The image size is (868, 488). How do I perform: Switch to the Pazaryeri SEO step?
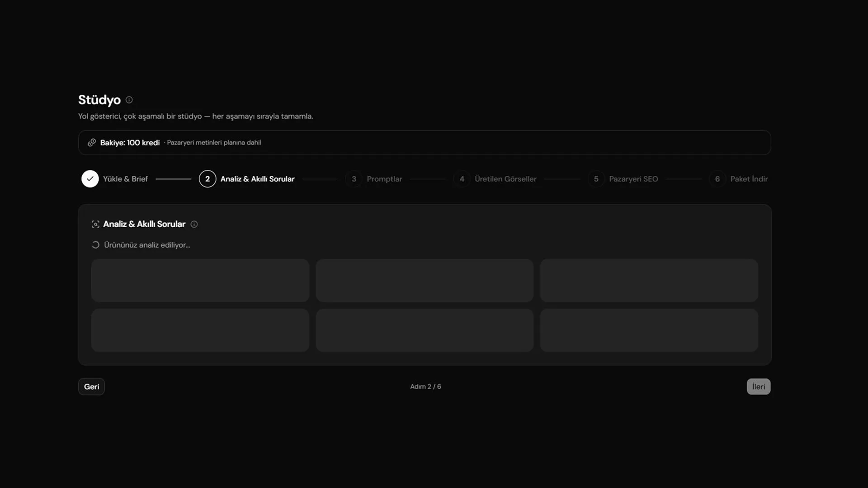pyautogui.click(x=633, y=179)
